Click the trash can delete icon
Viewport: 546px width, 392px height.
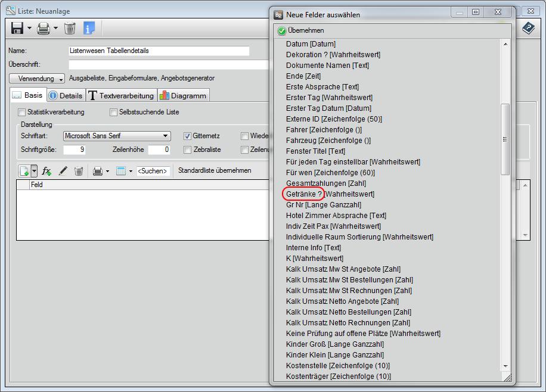70,28
